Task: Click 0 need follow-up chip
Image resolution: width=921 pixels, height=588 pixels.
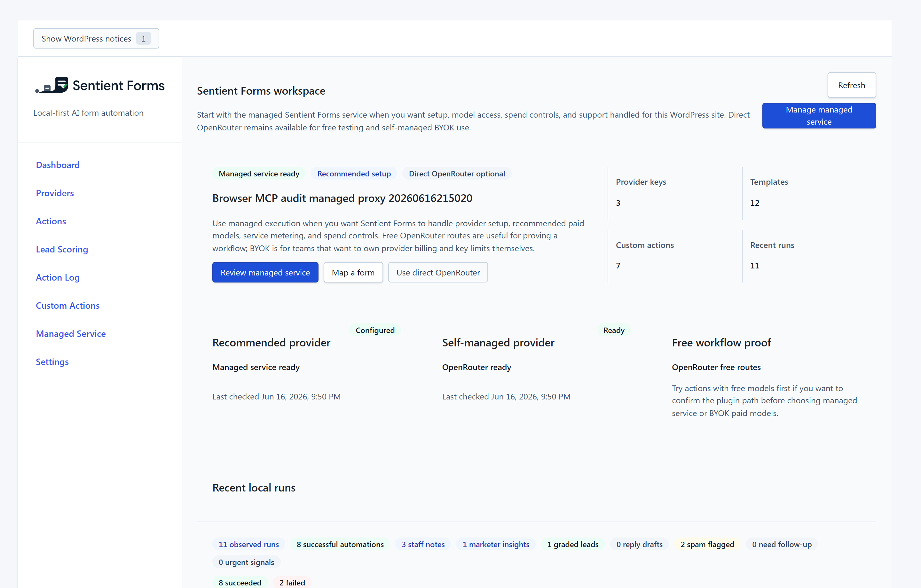Action: pos(781,545)
